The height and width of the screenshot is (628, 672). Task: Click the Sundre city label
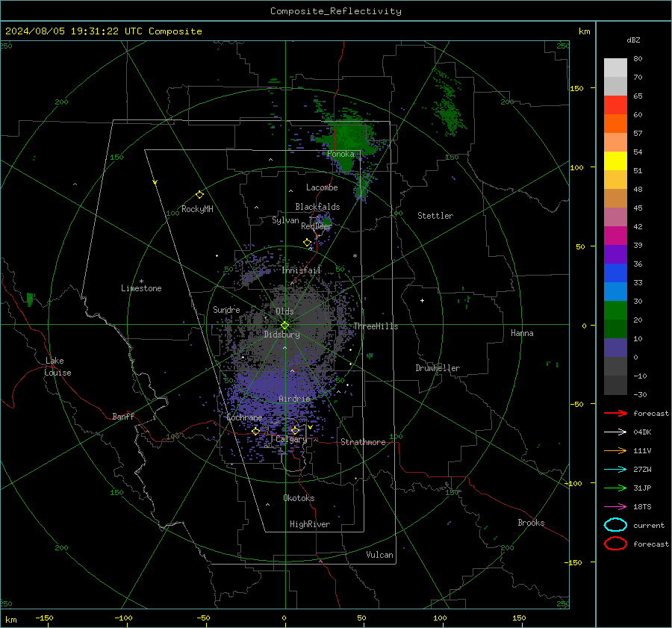point(226,309)
